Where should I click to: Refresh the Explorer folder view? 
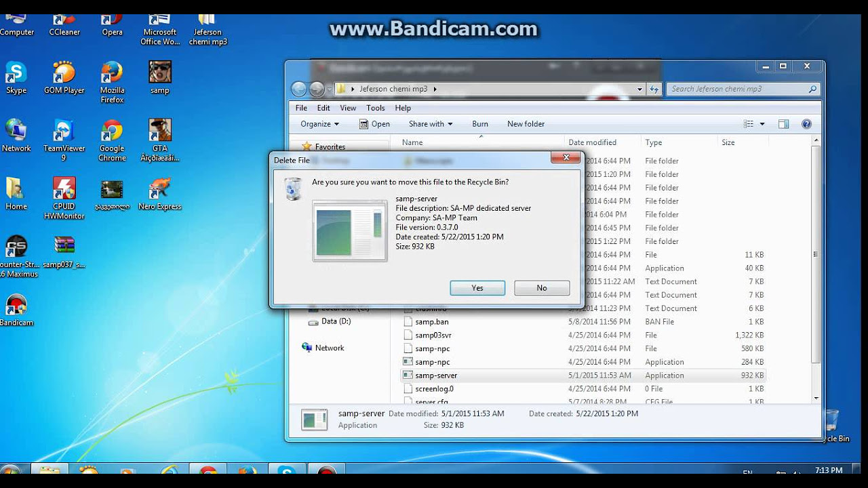[654, 89]
